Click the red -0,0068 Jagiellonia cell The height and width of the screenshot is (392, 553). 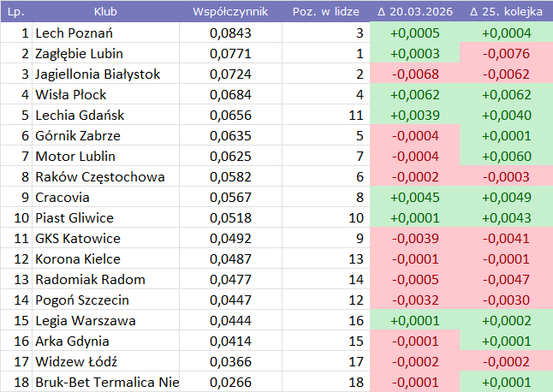coord(415,74)
